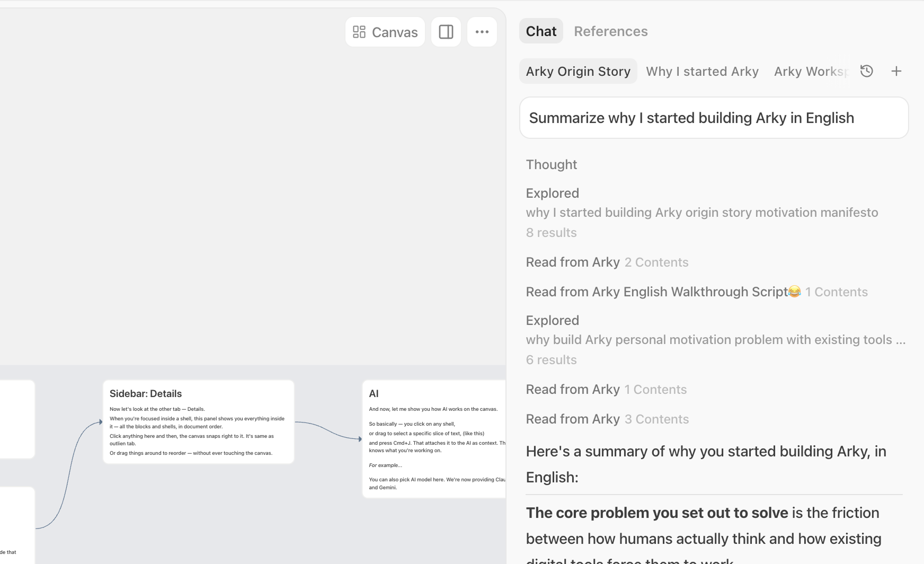Open the Arky Origin Story conversation

(578, 72)
